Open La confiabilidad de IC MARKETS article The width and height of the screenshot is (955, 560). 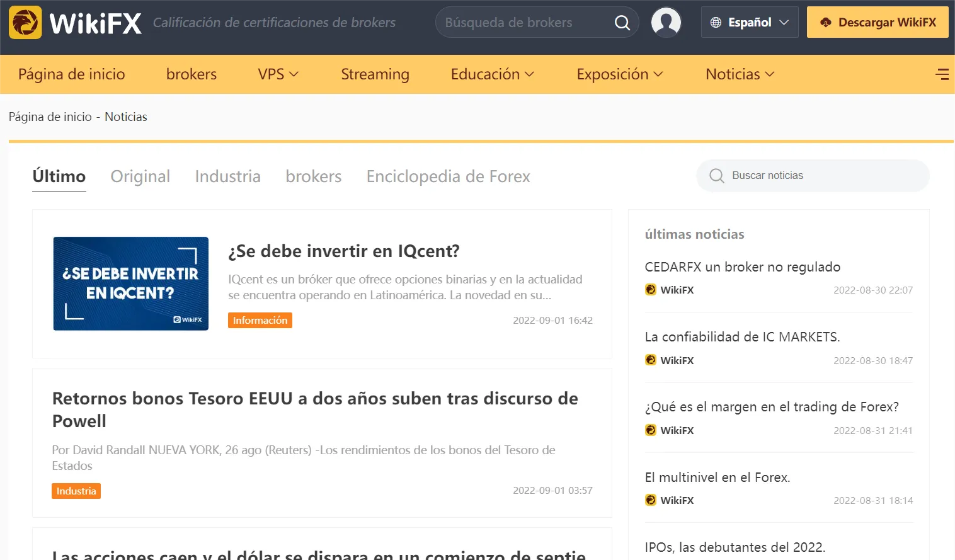[x=743, y=337]
